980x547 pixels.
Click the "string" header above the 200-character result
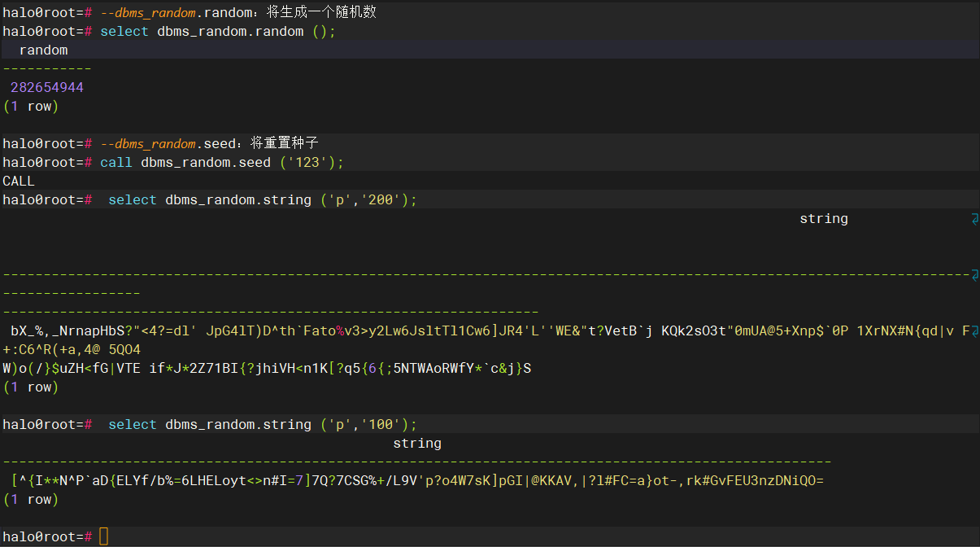[x=824, y=218]
